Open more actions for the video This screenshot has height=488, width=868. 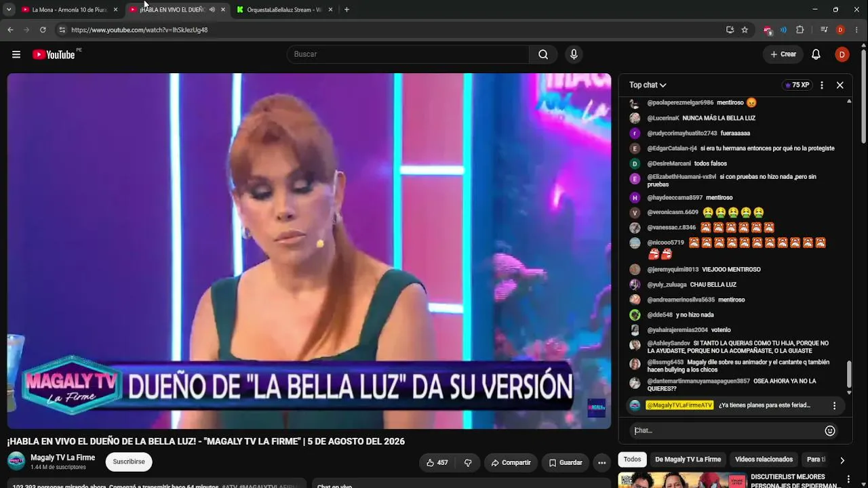601,463
